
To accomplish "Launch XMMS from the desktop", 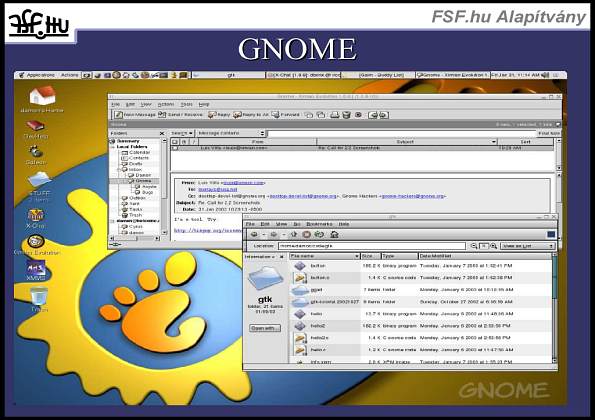I will [36, 268].
